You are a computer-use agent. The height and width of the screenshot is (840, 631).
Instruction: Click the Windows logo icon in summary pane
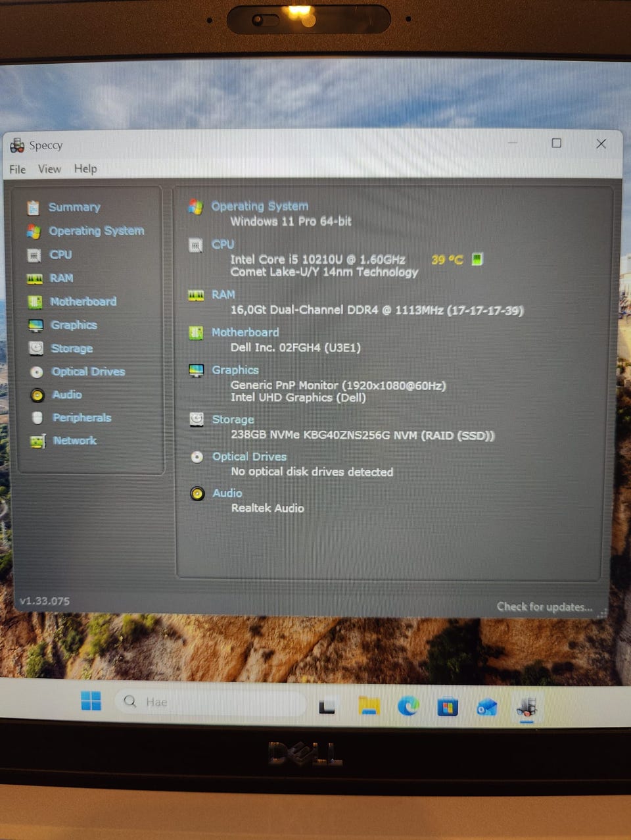[195, 207]
